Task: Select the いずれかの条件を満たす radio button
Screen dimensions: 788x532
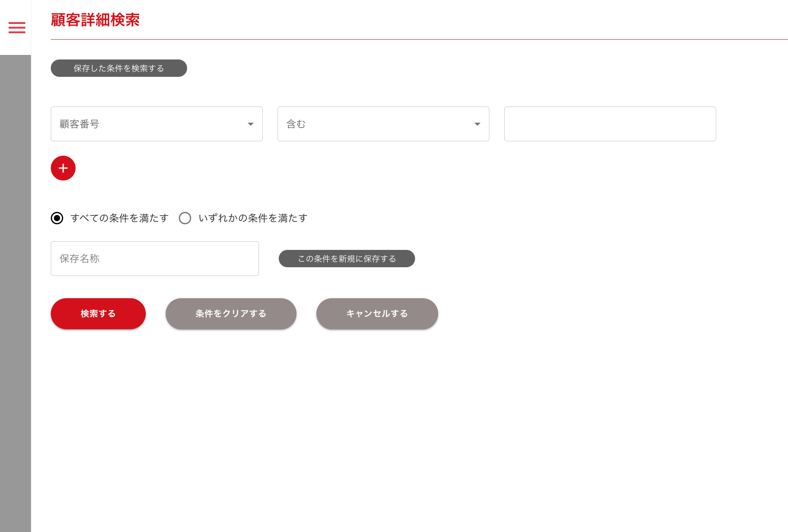Action: [185, 218]
